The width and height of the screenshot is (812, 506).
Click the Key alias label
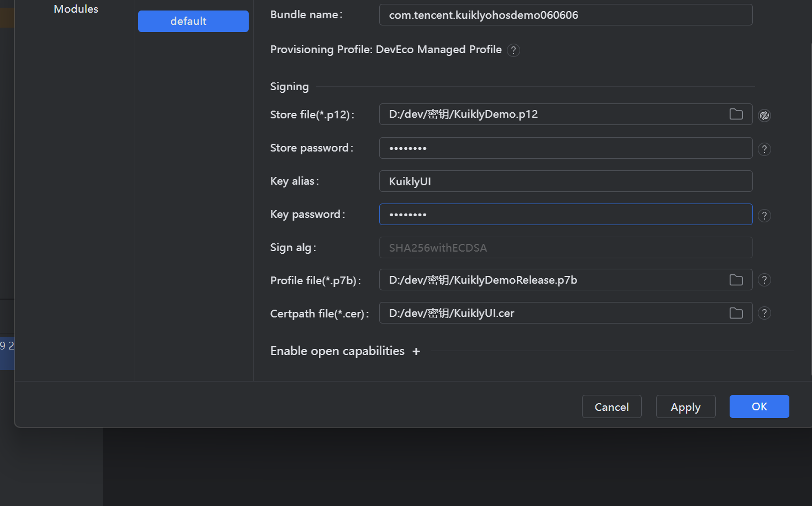pos(295,181)
